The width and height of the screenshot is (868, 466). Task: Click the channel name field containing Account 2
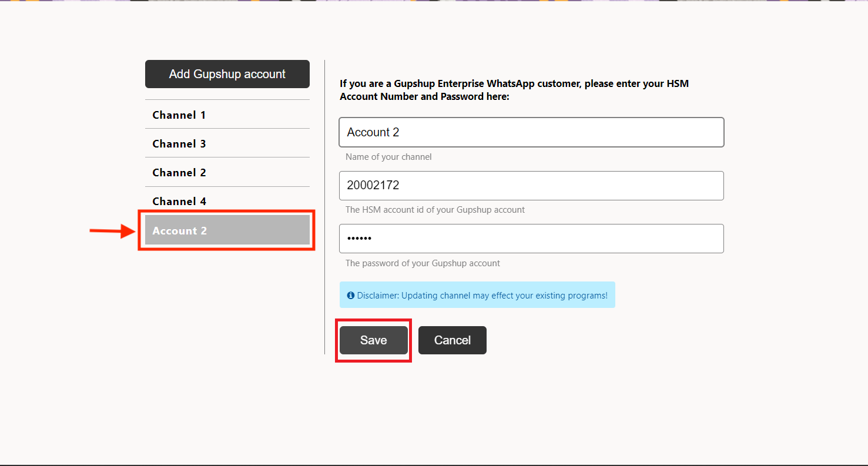(531, 132)
